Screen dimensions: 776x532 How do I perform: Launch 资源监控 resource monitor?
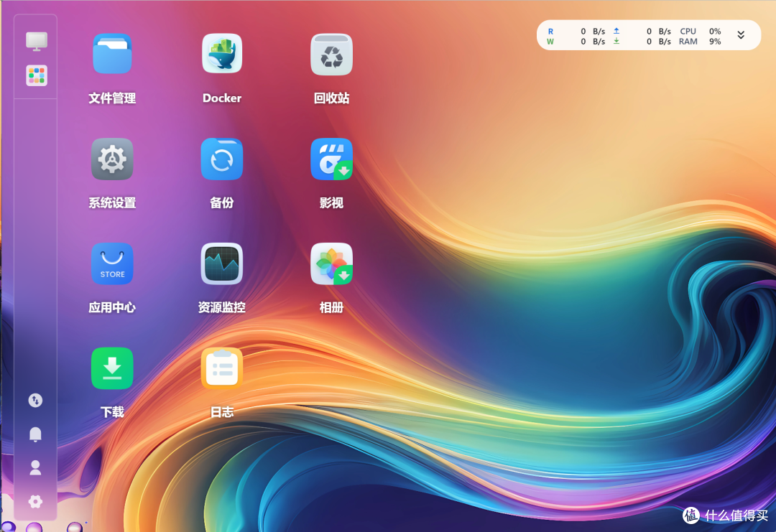222,263
